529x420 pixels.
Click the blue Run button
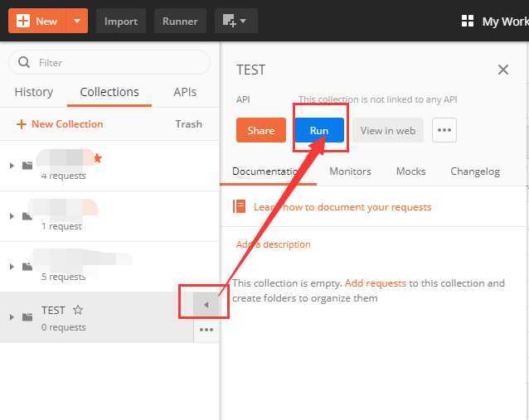(319, 130)
